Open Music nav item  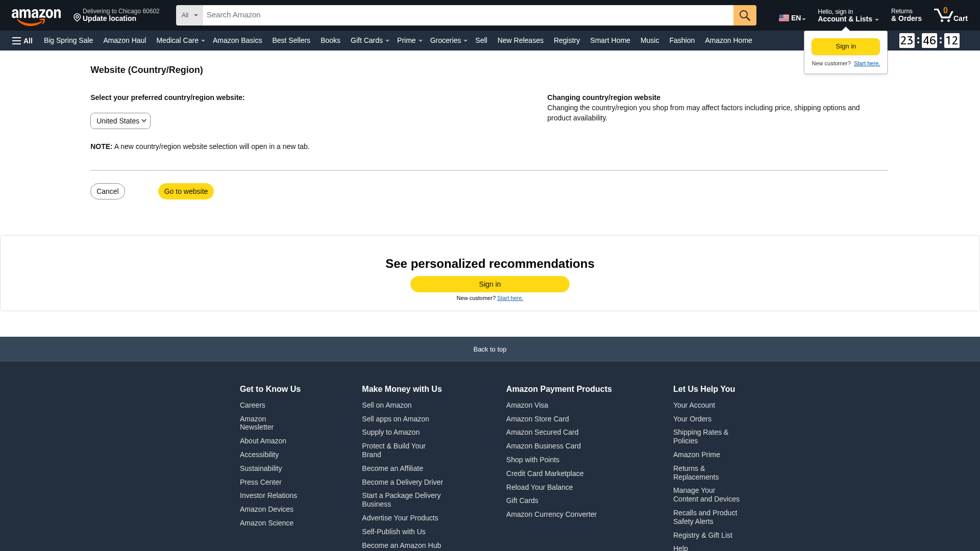pos(649,40)
